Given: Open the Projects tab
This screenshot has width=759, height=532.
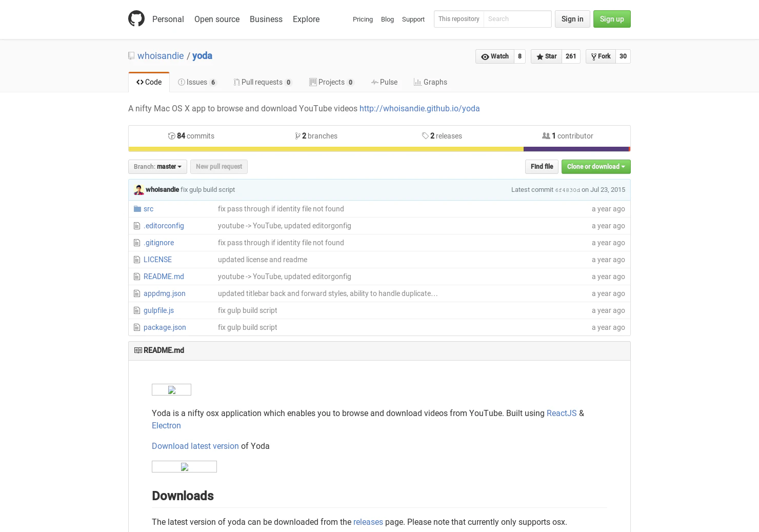Looking at the screenshot, I should pyautogui.click(x=331, y=82).
